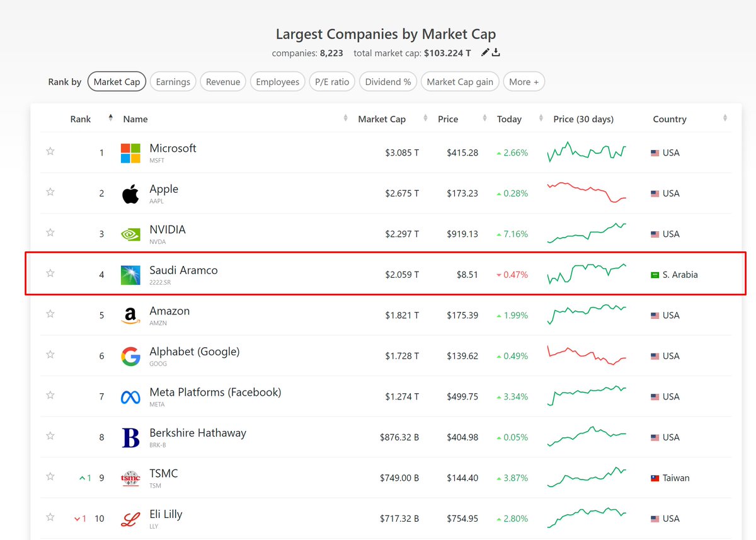Star Alphabet (Google) as a favorite
Screen dimensions: 756x540
[x=50, y=354]
